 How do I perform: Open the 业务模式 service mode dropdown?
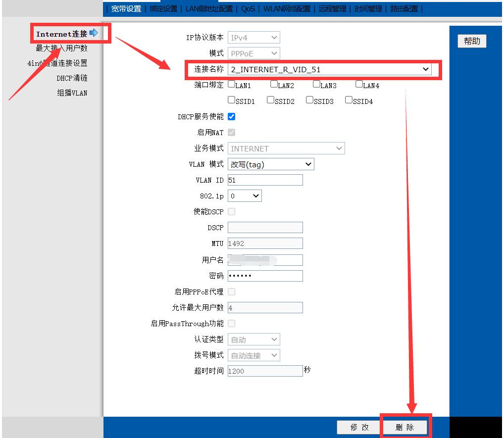(340, 148)
